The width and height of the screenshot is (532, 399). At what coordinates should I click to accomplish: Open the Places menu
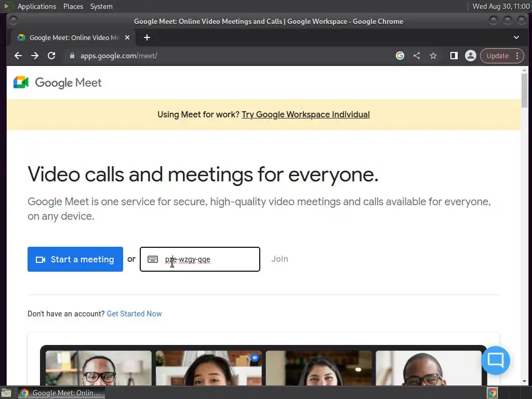pos(73,6)
